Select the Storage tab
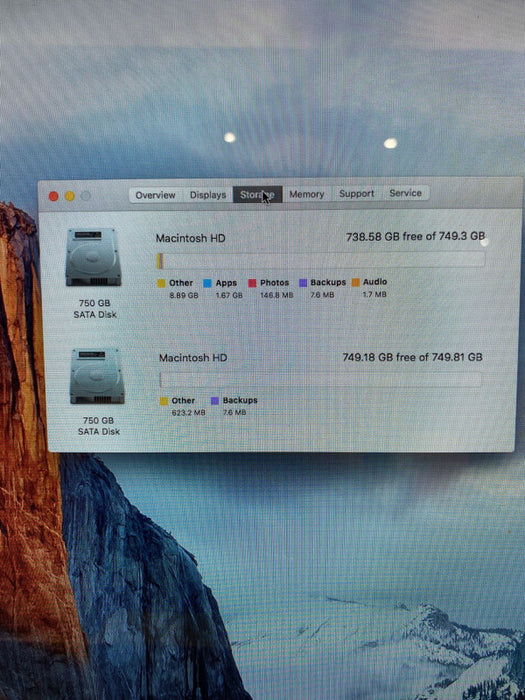525x700 pixels. point(258,194)
